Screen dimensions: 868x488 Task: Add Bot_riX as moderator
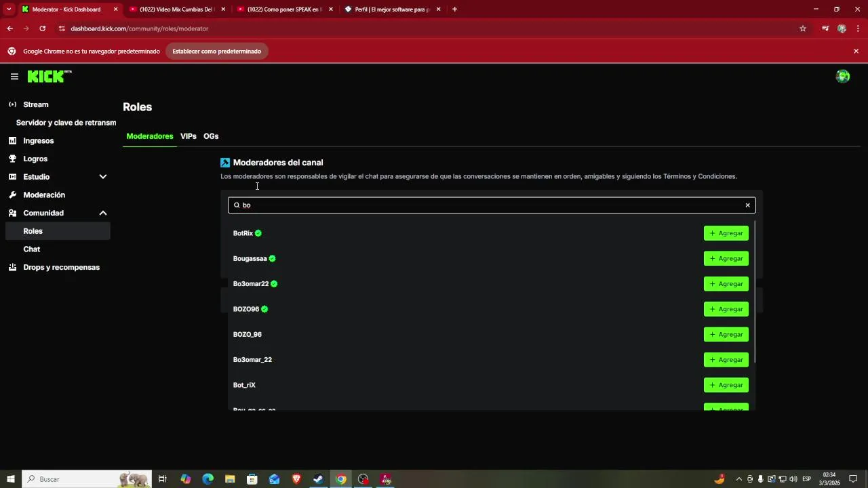click(x=726, y=385)
